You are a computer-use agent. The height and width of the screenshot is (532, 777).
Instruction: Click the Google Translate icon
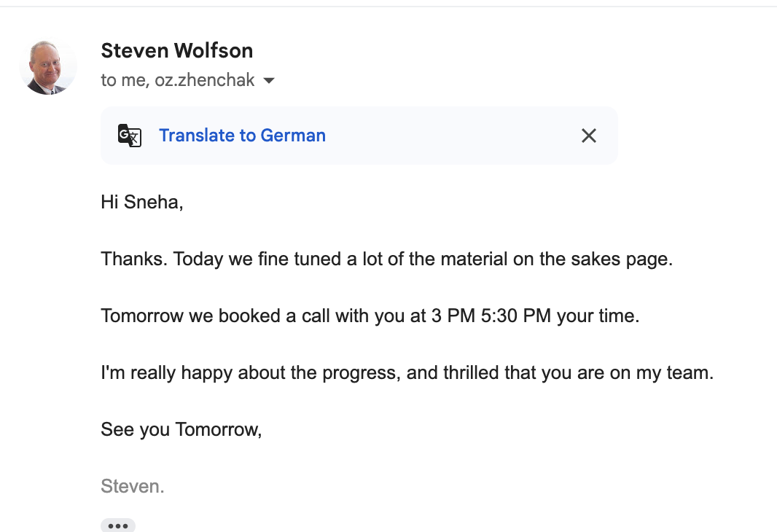coord(130,136)
